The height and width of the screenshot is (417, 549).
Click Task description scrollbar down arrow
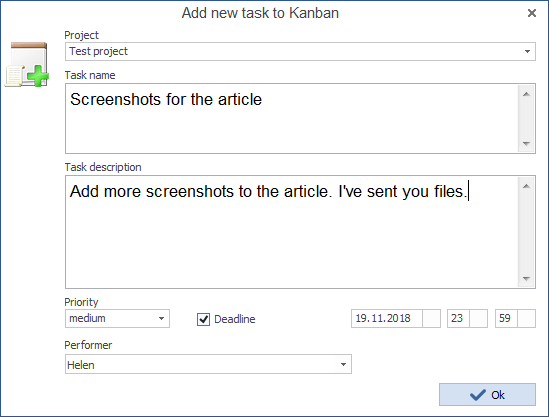[x=526, y=279]
